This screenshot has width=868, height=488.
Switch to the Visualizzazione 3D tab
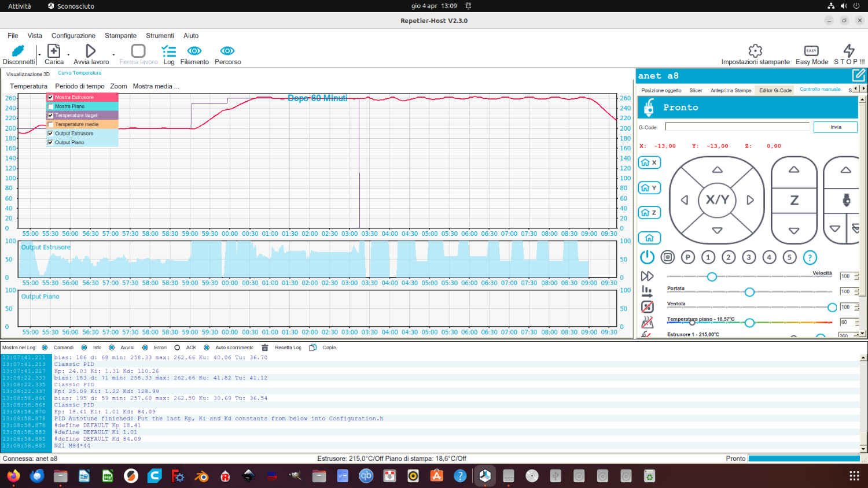tap(28, 74)
